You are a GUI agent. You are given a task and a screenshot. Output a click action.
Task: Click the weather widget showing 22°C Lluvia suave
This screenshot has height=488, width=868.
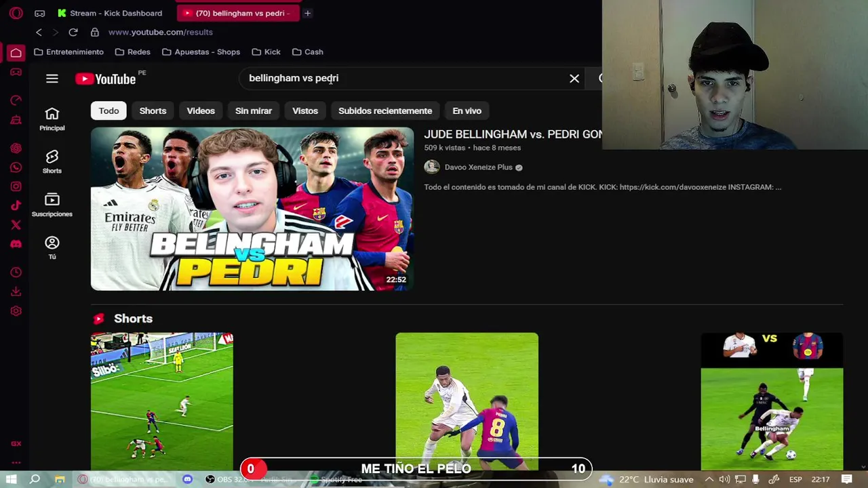click(x=647, y=479)
